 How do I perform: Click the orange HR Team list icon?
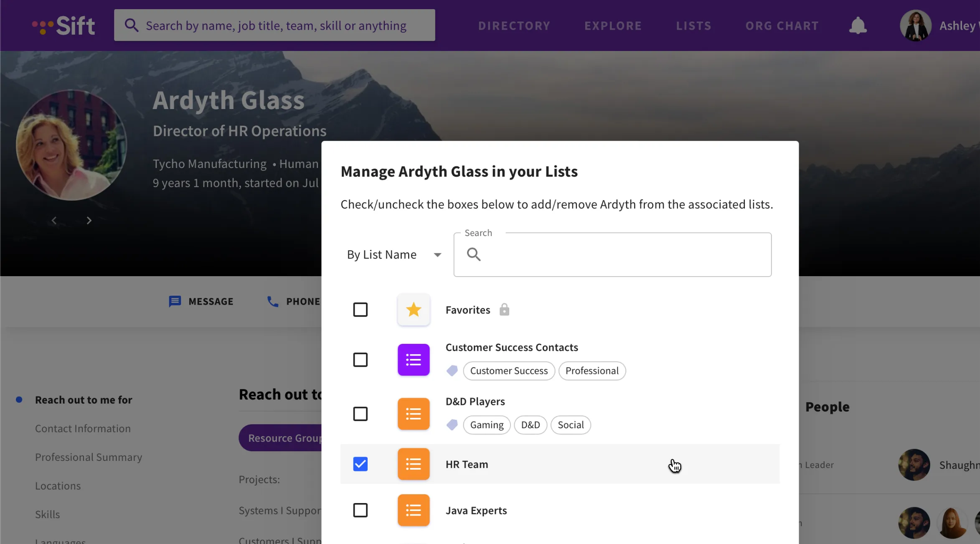pos(413,464)
